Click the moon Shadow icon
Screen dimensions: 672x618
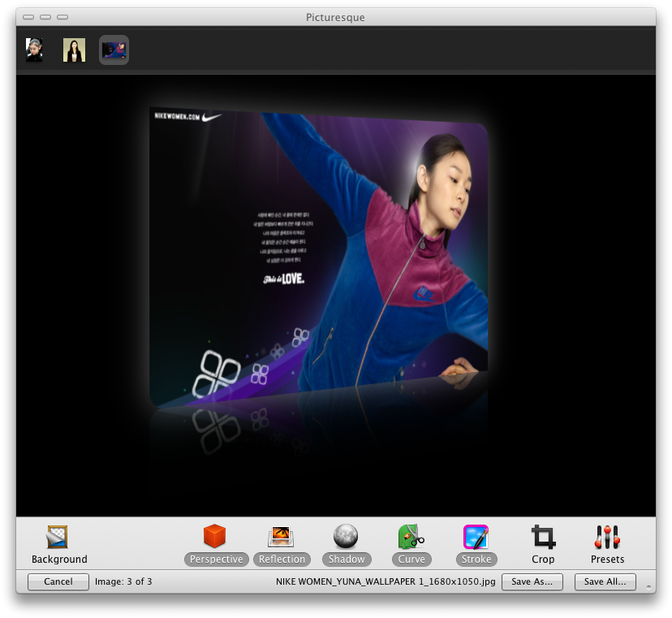click(346, 537)
